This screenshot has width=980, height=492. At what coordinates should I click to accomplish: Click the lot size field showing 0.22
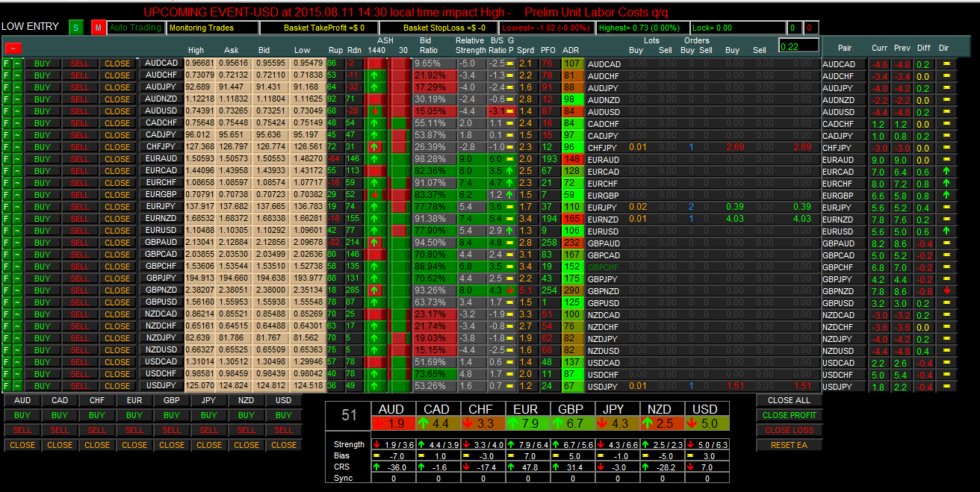tap(798, 46)
